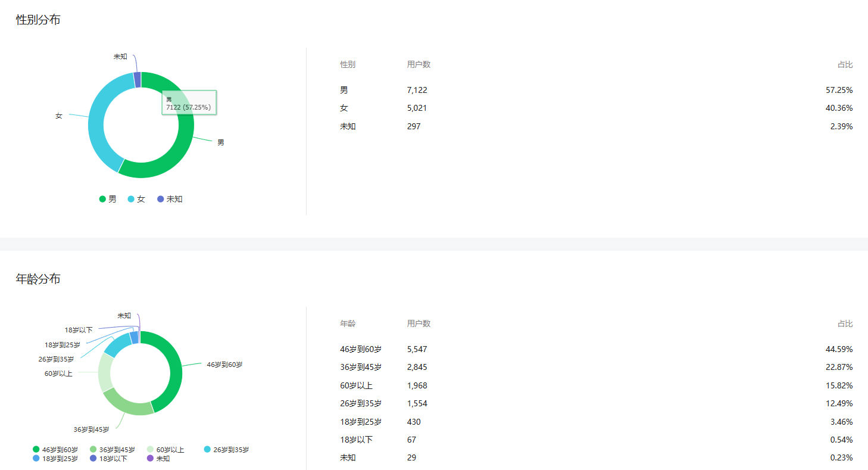Select 26岁到35岁 row in age table
The width and height of the screenshot is (868, 470).
point(361,403)
